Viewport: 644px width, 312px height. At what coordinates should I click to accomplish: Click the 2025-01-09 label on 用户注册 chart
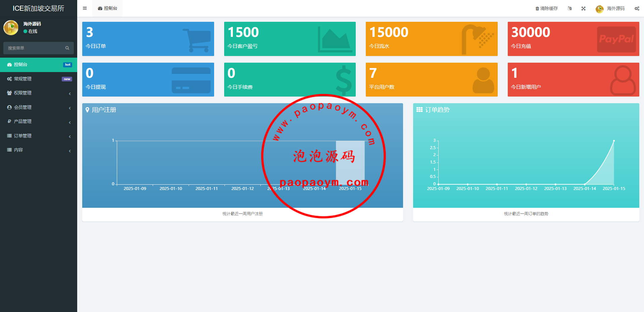[135, 189]
